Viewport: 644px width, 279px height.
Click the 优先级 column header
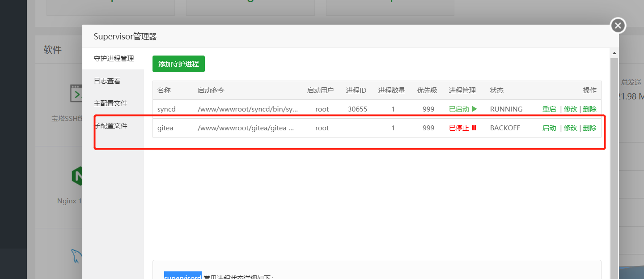[427, 90]
